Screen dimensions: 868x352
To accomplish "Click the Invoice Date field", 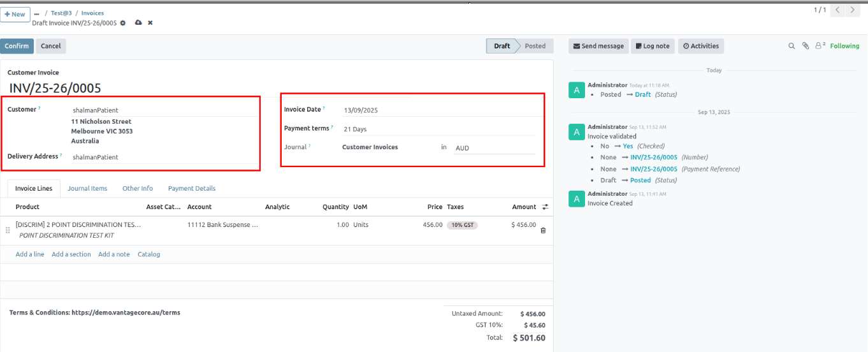I will click(x=437, y=110).
